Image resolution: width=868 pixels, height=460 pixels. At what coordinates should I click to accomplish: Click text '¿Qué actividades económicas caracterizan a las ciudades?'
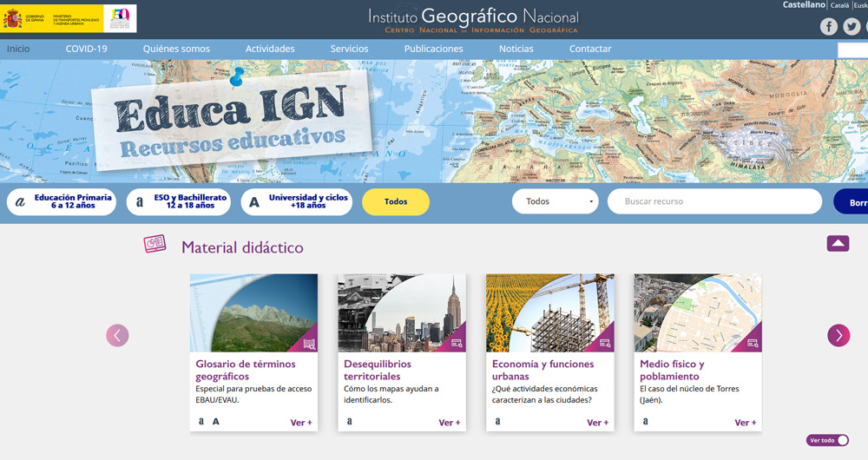(545, 394)
